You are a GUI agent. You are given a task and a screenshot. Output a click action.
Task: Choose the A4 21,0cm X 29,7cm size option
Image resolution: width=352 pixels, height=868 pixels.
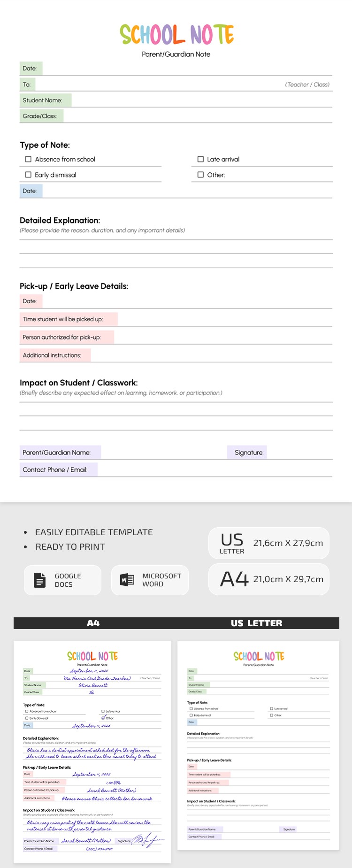268,579
